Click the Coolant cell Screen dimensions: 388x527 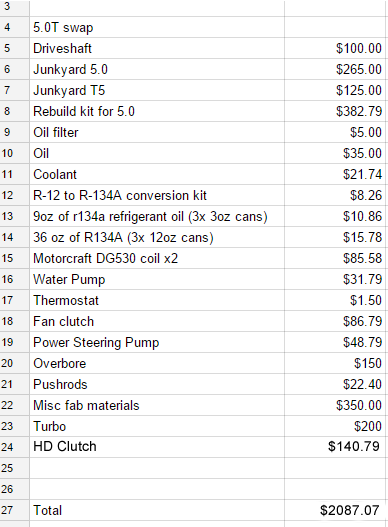pyautogui.click(x=157, y=174)
